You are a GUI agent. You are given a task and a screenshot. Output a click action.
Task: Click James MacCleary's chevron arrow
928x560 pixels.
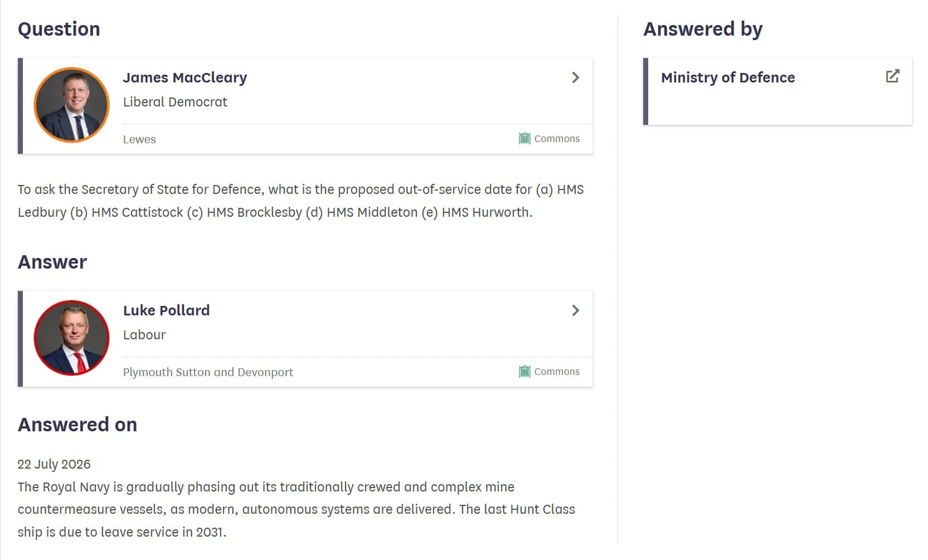(576, 77)
